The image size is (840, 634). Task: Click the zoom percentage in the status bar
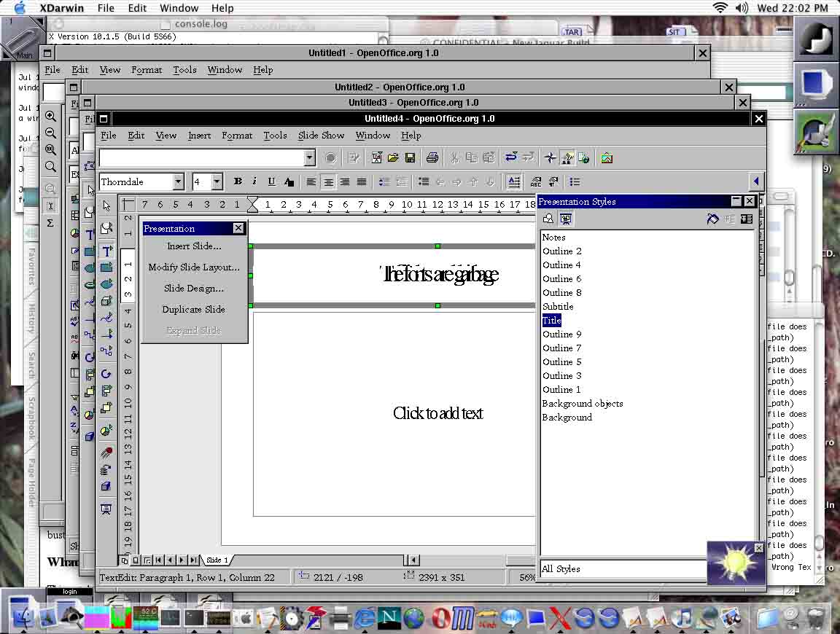[527, 577]
